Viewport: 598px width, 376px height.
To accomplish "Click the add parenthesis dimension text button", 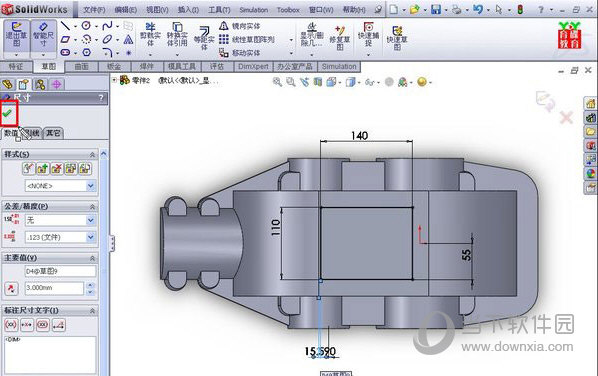I will coord(11,325).
